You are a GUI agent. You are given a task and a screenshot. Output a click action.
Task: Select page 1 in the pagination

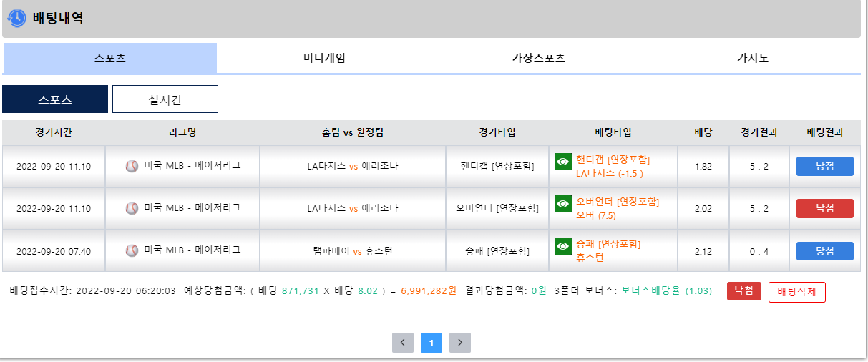(x=431, y=343)
